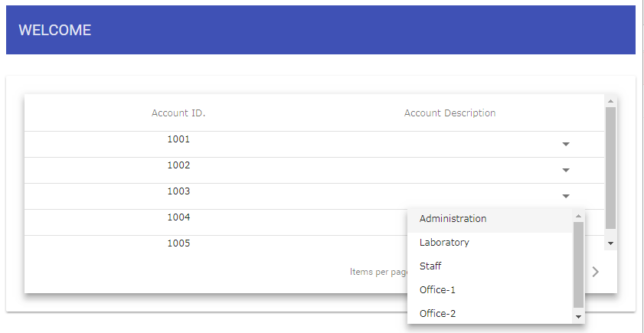Go to the next page with the chevron

pyautogui.click(x=596, y=271)
